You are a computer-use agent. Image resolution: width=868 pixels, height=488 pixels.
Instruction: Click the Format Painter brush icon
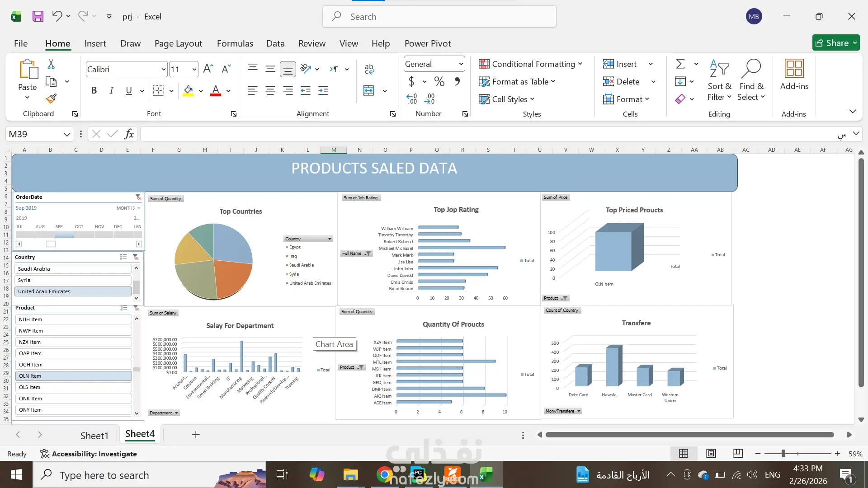(x=51, y=99)
